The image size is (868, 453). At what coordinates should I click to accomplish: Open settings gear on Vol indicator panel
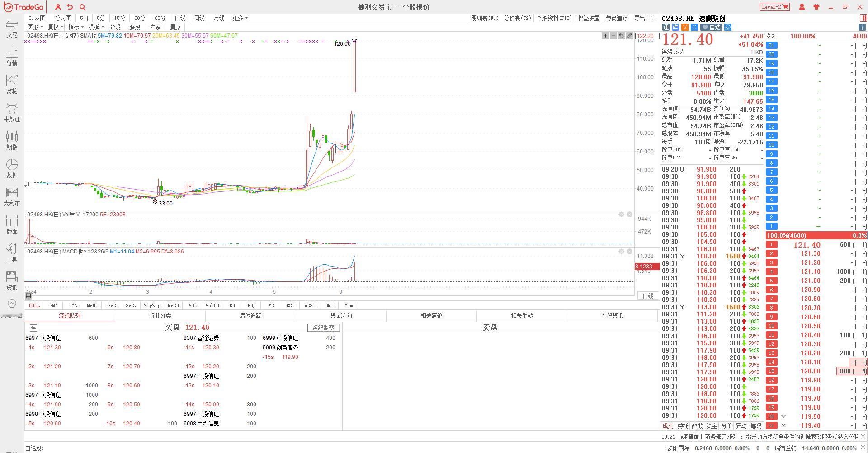(x=622, y=215)
